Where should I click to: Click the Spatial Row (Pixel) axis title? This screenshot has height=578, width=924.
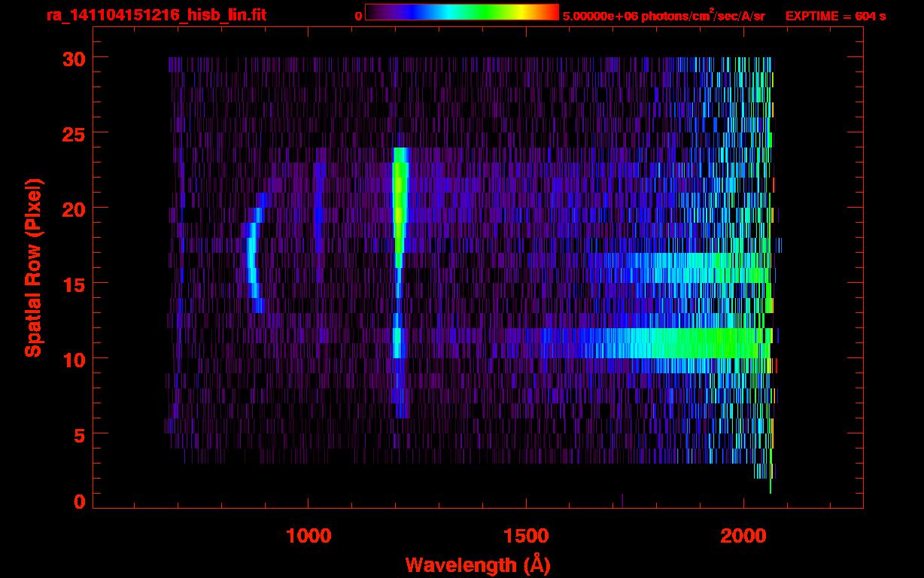click(34, 267)
